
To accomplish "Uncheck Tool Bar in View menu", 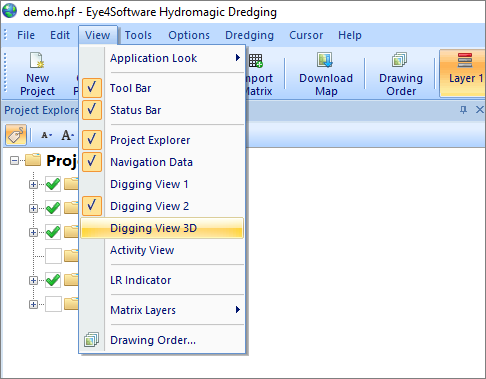I will click(92, 88).
